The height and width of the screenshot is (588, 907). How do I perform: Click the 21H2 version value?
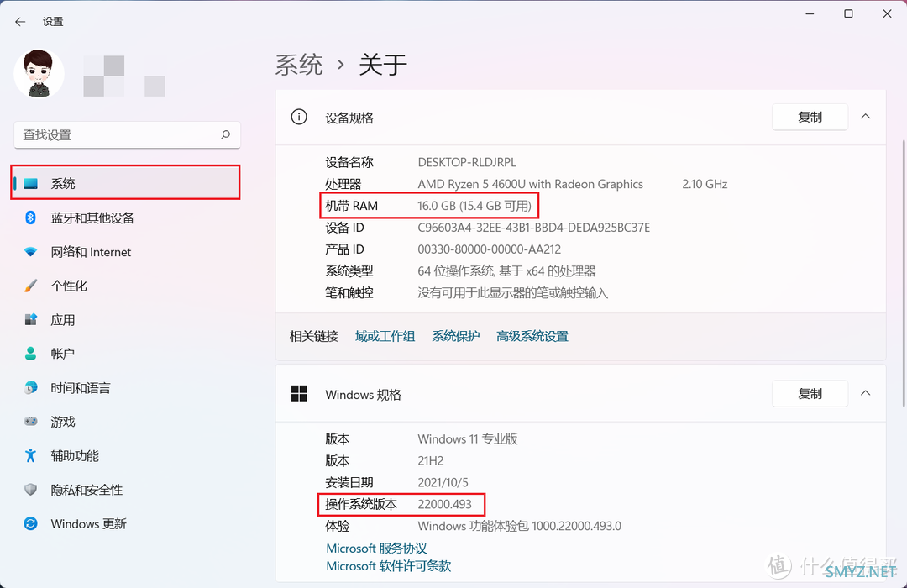431,460
